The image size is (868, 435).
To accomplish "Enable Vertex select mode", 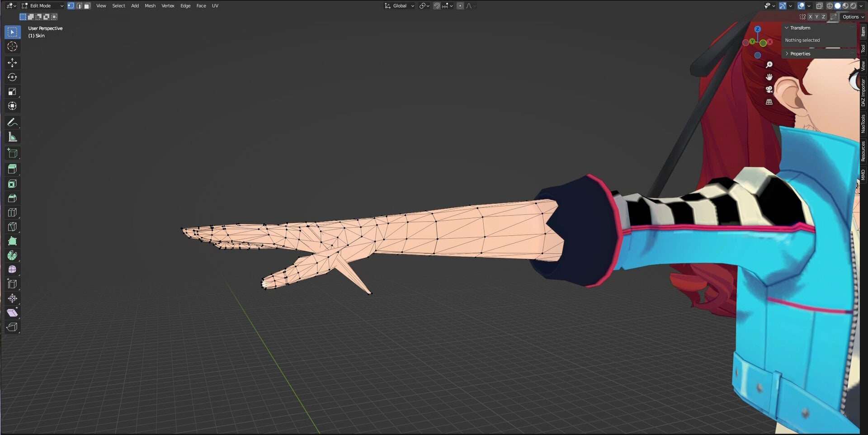I will pyautogui.click(x=71, y=6).
